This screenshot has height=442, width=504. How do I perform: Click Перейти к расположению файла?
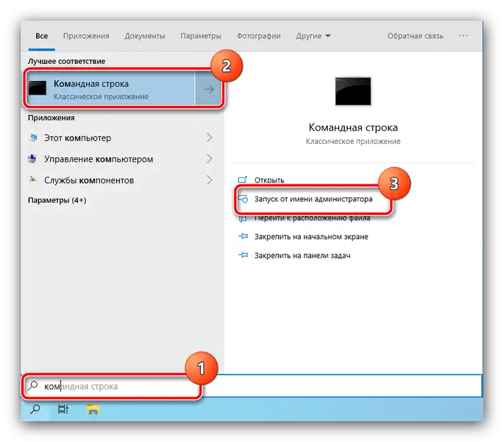(x=312, y=218)
